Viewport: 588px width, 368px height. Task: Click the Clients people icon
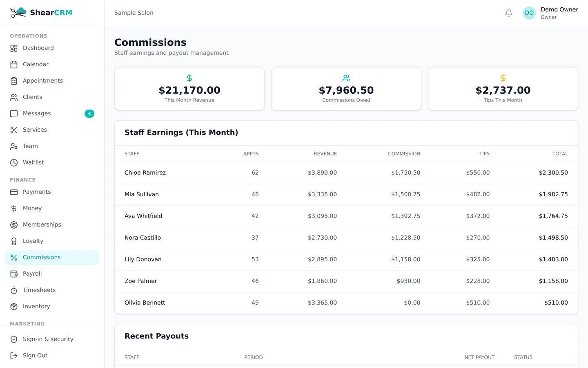click(14, 97)
